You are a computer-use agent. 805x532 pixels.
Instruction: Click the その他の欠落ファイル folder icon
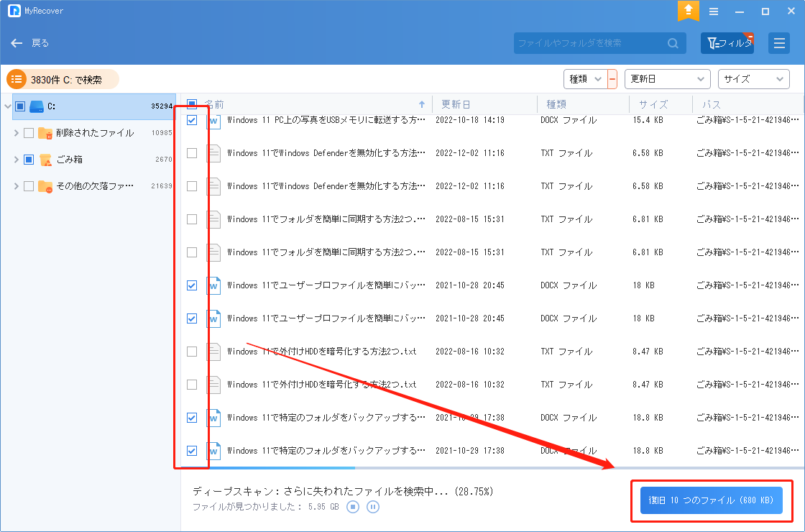pyautogui.click(x=45, y=186)
